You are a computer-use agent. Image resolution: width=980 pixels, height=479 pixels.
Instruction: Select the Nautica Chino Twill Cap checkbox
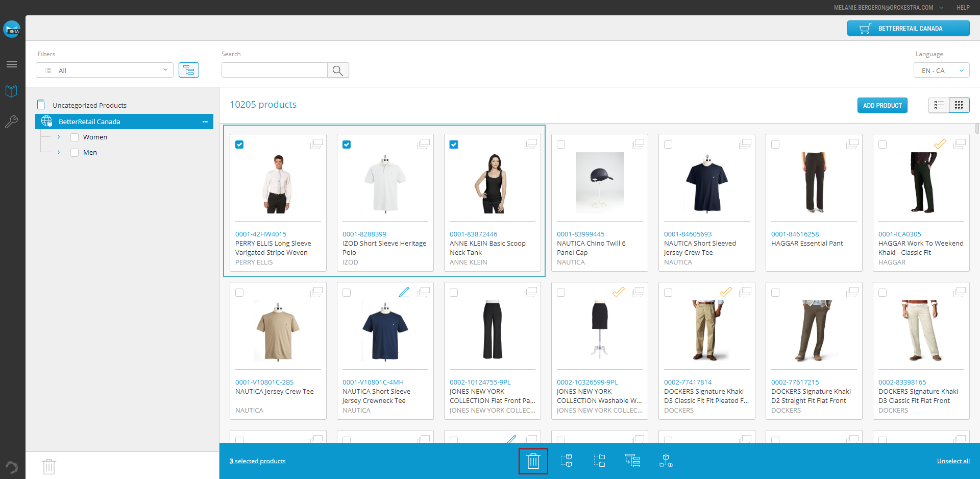pos(561,145)
